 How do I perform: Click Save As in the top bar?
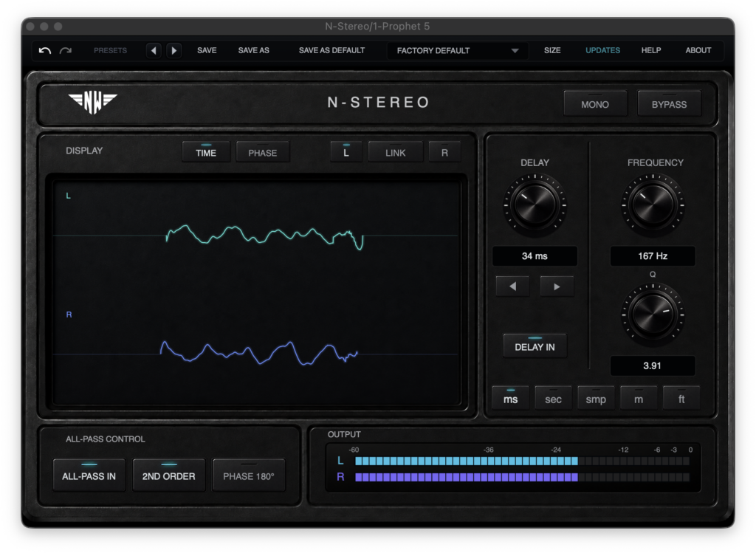[x=254, y=50]
